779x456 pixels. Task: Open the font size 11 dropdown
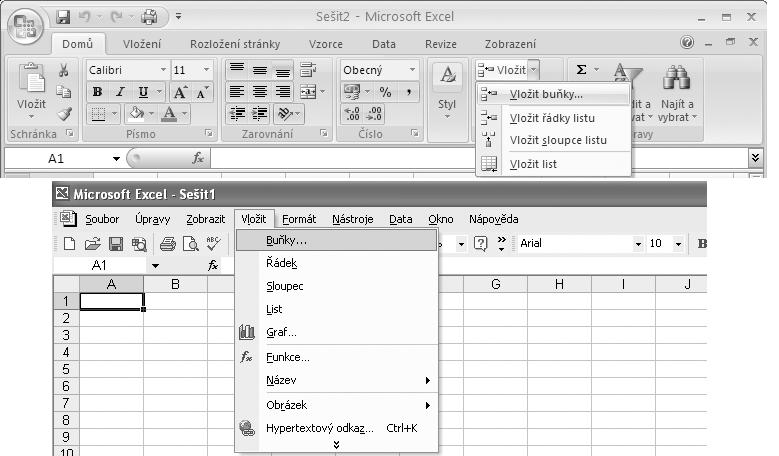pyautogui.click(x=206, y=70)
